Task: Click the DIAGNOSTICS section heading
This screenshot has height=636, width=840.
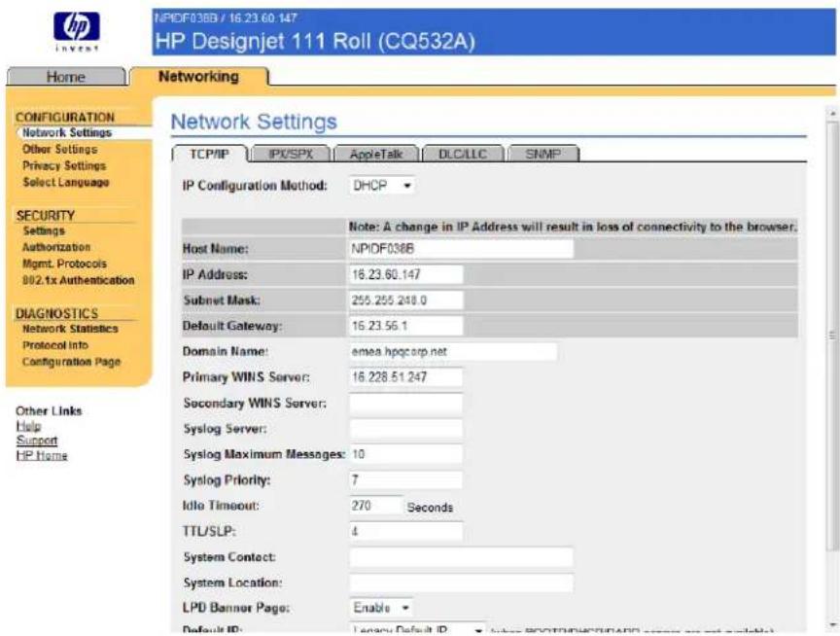Action: click(x=56, y=313)
